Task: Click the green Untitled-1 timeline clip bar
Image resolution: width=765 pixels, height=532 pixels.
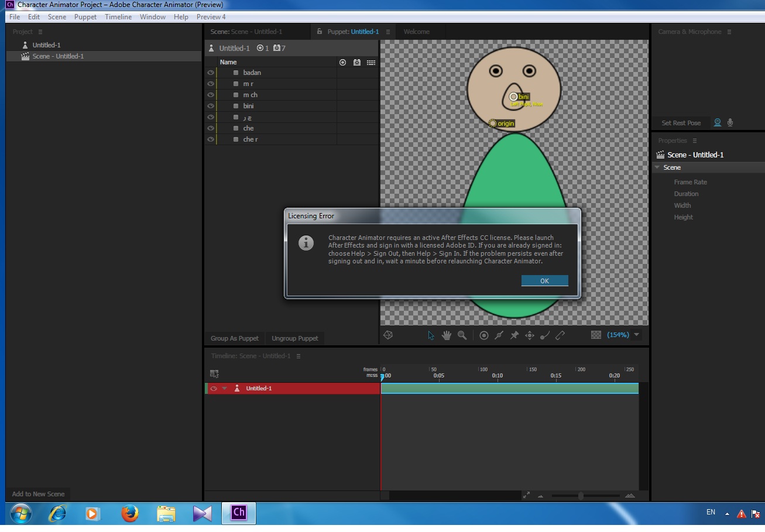Action: 509,388
